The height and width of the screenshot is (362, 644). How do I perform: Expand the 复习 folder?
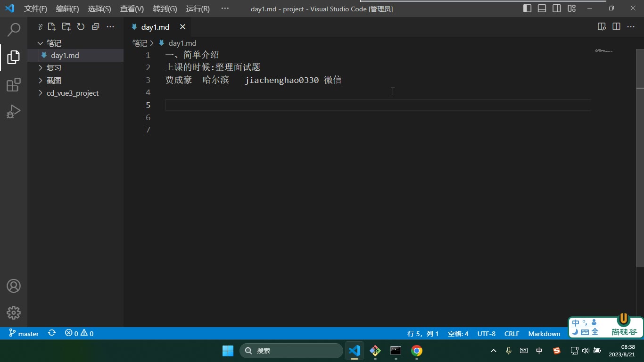[76, 68]
